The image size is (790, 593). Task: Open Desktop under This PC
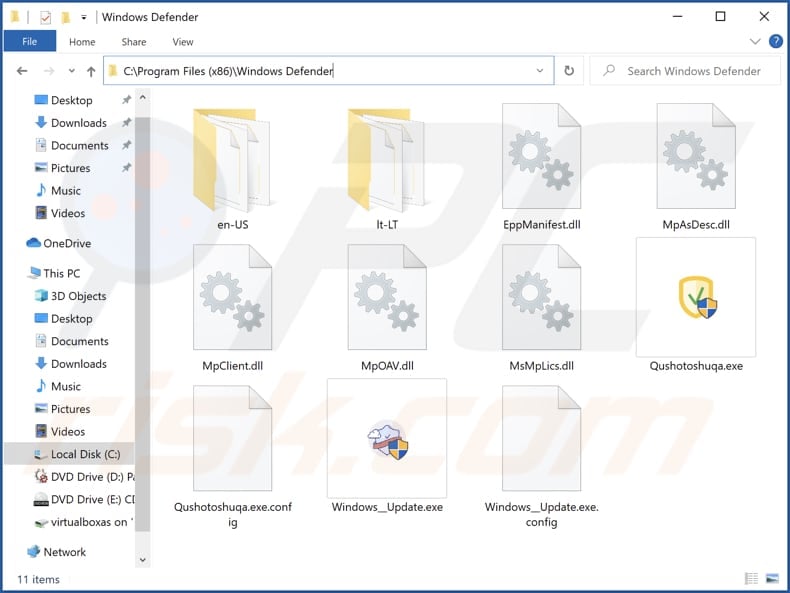[x=71, y=319]
